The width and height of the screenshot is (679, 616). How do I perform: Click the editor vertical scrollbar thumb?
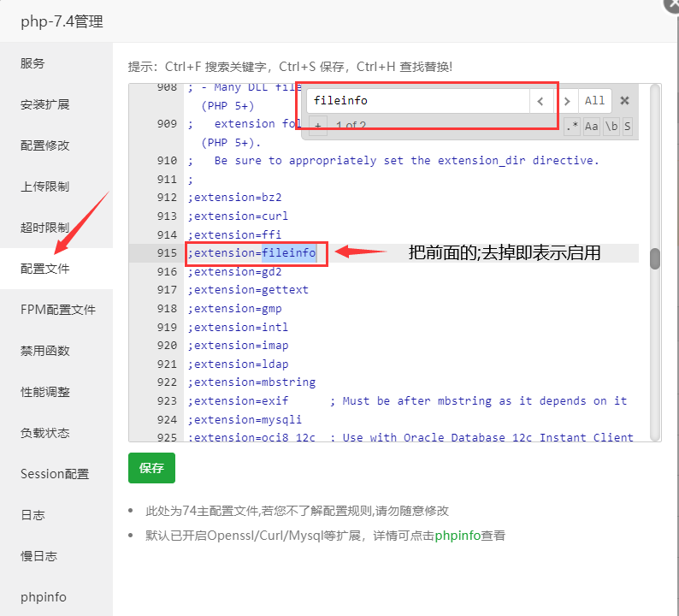(x=655, y=258)
